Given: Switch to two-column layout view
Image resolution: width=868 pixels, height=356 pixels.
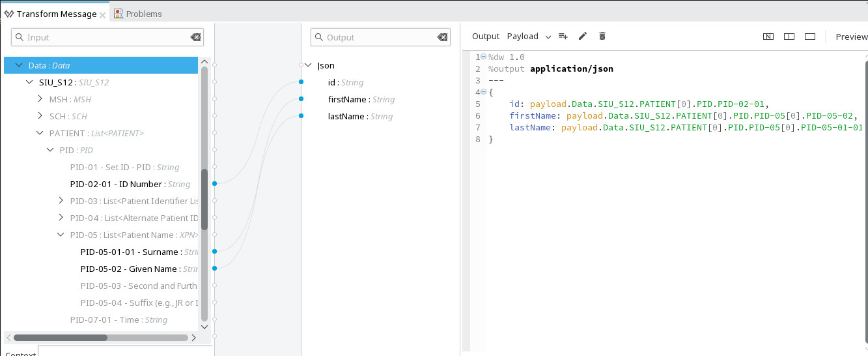Looking at the screenshot, I should pyautogui.click(x=789, y=37).
